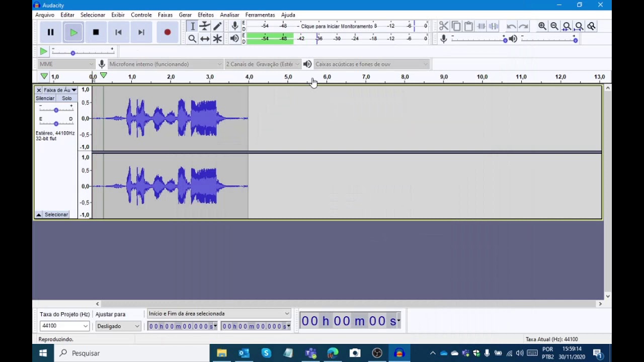Fit selection to window width
The width and height of the screenshot is (644, 362).
coord(567,26)
